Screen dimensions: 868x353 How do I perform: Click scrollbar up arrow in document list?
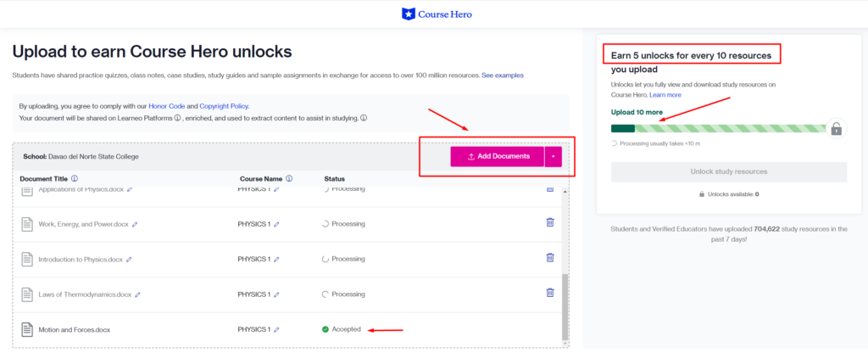pos(565,191)
